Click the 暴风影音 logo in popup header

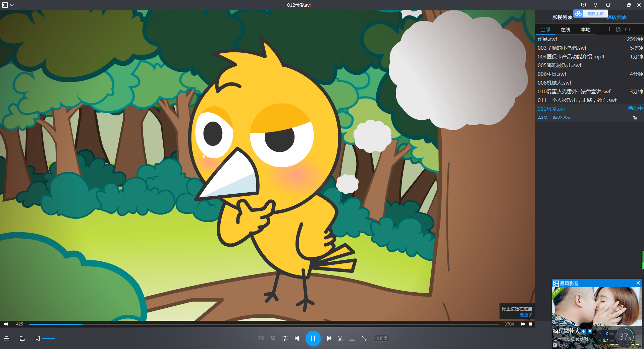click(556, 283)
